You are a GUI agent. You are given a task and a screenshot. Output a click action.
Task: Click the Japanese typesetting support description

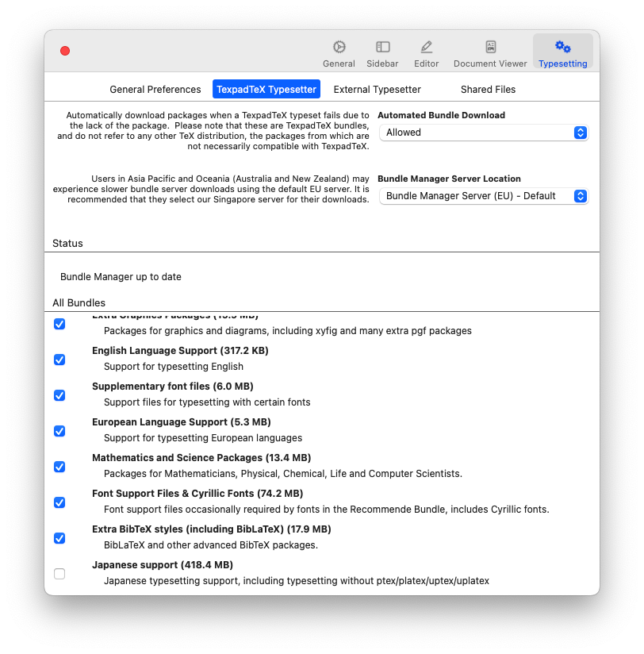coord(297,581)
